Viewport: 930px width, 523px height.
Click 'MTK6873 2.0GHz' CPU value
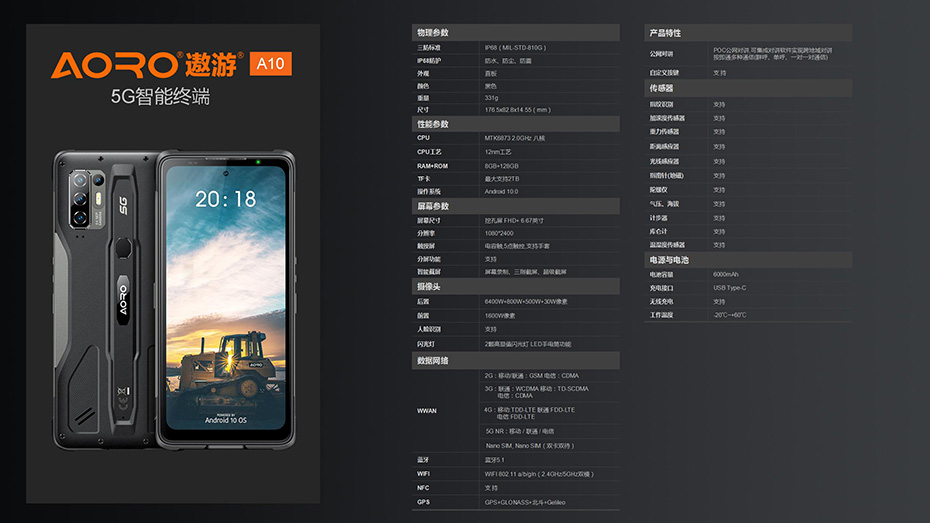514,138
